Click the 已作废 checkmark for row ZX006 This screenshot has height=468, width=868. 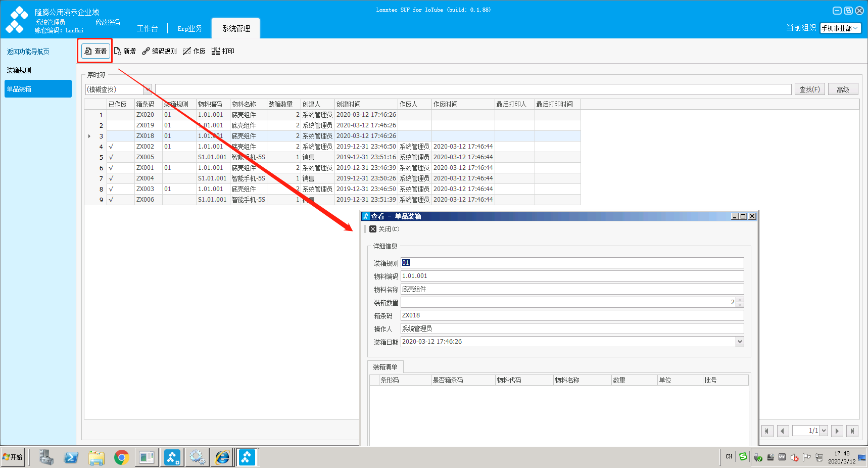[x=111, y=200]
